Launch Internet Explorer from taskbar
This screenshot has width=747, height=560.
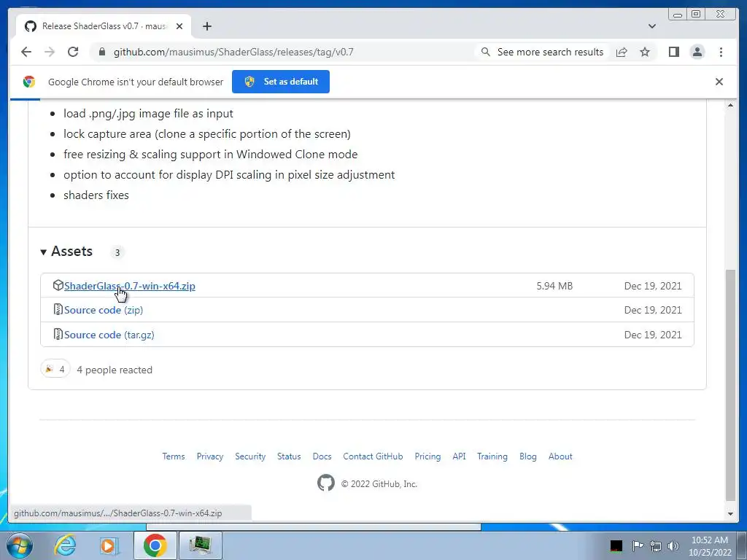[x=65, y=545]
